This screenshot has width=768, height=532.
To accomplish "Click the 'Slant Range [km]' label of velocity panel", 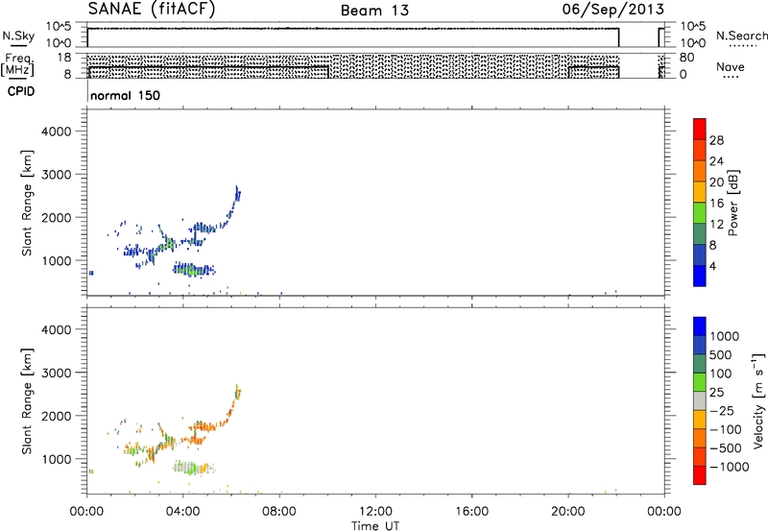I will (x=27, y=401).
